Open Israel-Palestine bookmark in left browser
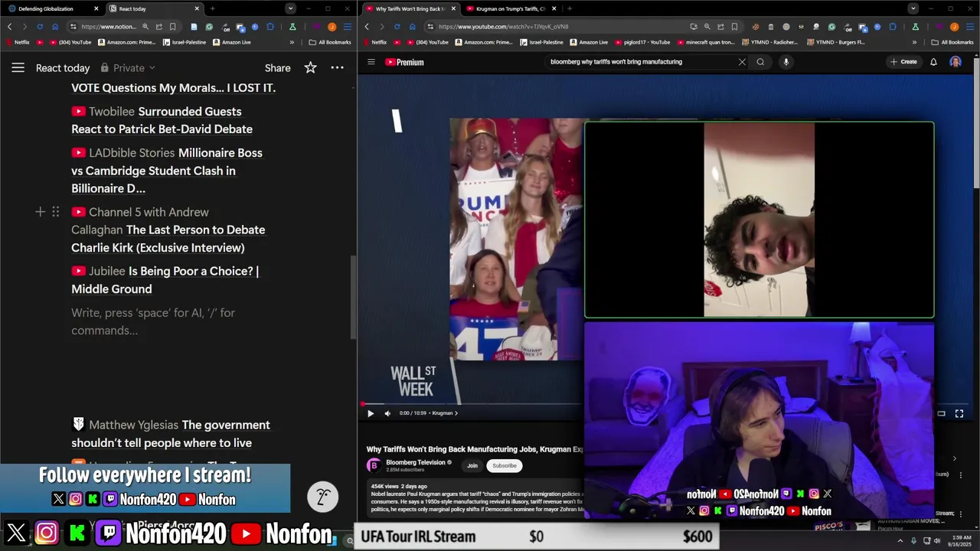The width and height of the screenshot is (980, 551). [x=185, y=42]
